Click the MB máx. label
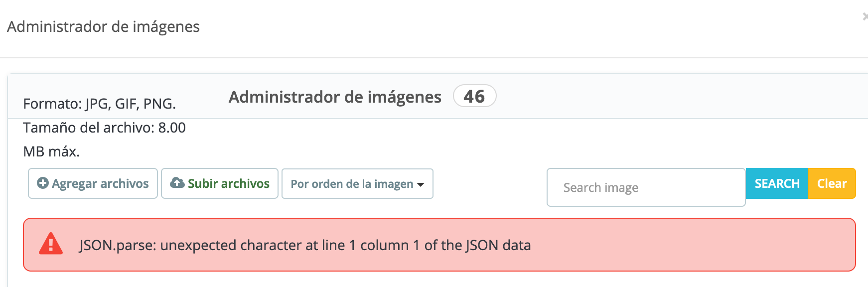Screen dimensions: 868x287 51,151
